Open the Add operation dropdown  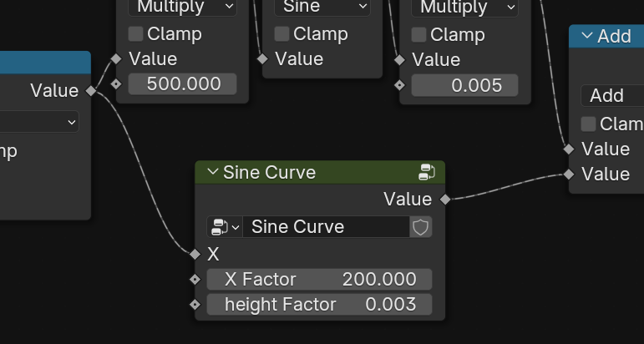coord(612,95)
